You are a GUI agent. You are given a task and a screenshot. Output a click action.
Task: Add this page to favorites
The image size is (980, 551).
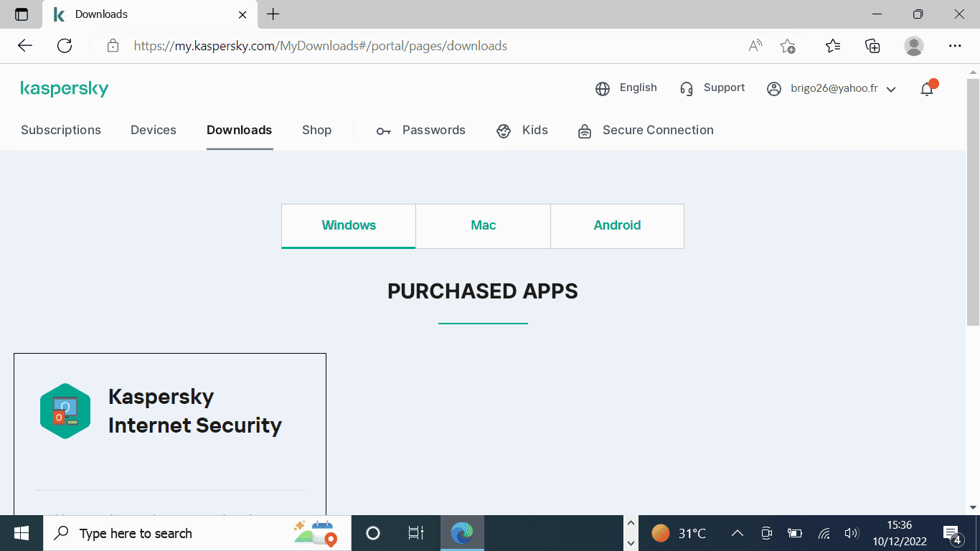click(x=788, y=46)
